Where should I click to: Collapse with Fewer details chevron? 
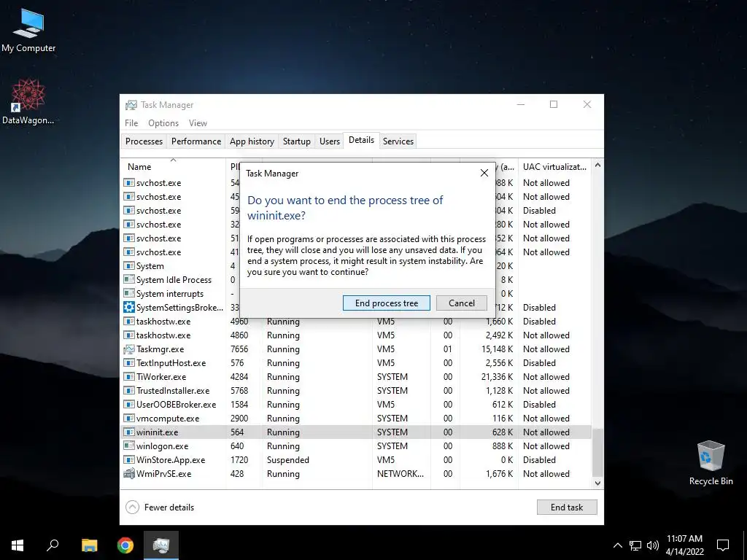point(133,507)
